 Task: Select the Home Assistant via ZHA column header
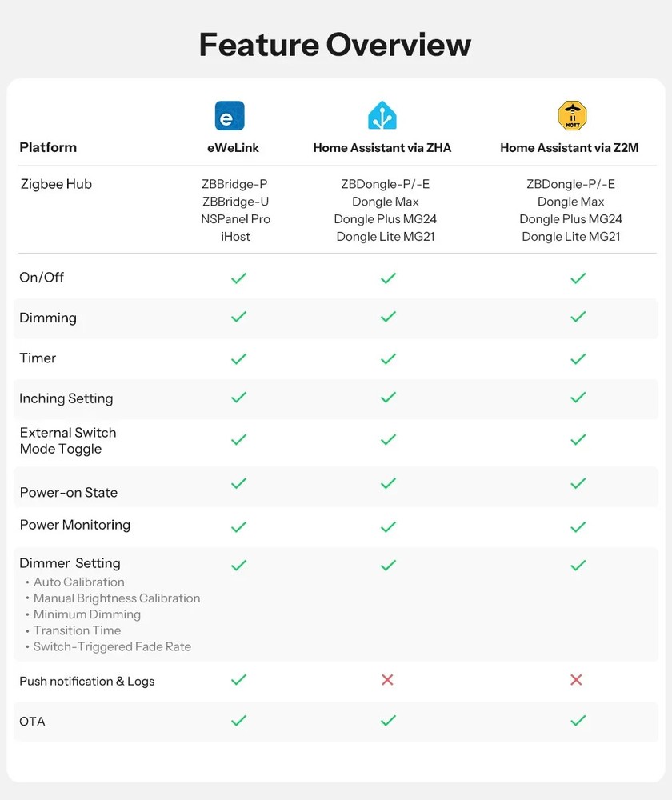pos(382,148)
